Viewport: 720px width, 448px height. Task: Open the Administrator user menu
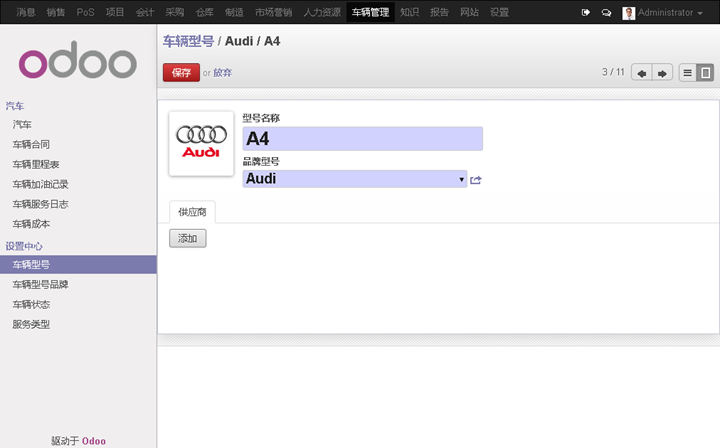point(662,13)
